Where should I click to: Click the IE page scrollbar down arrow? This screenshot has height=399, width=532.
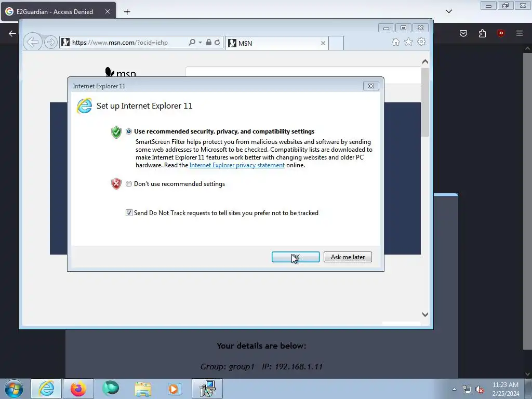425,314
